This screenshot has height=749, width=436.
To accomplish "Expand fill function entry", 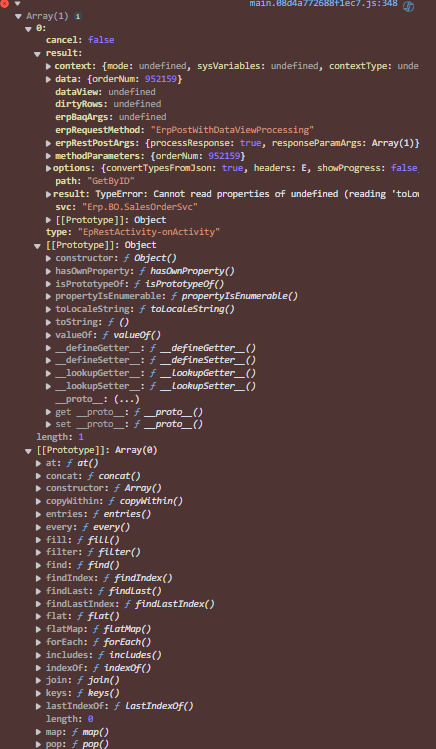I will coord(39,540).
